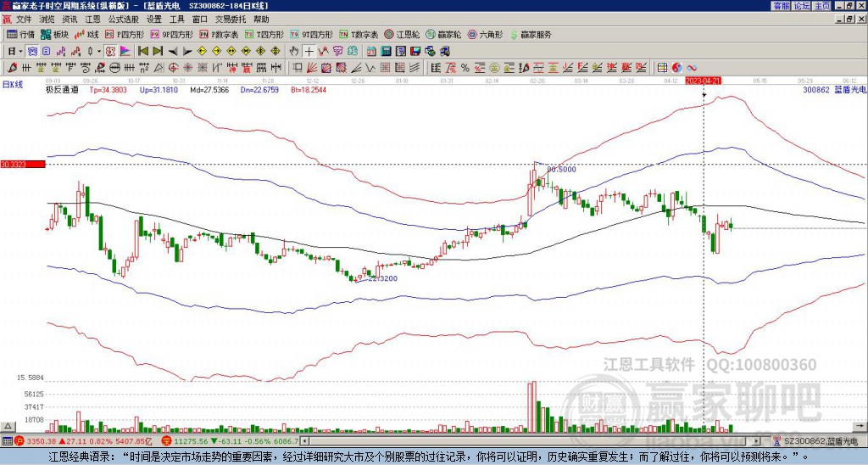The width and height of the screenshot is (868, 465).
Task: Toggle the 权 ex-rights adjustment button
Action: tap(110, 52)
